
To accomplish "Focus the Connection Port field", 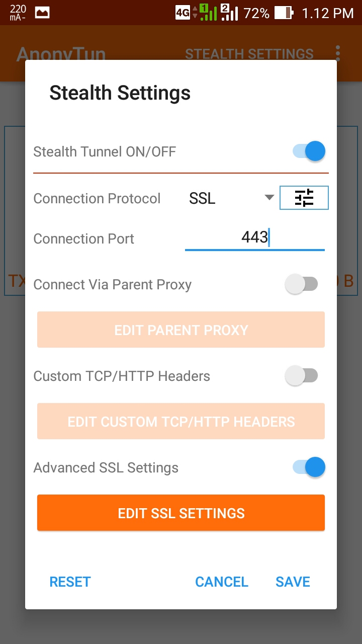I will 254,237.
